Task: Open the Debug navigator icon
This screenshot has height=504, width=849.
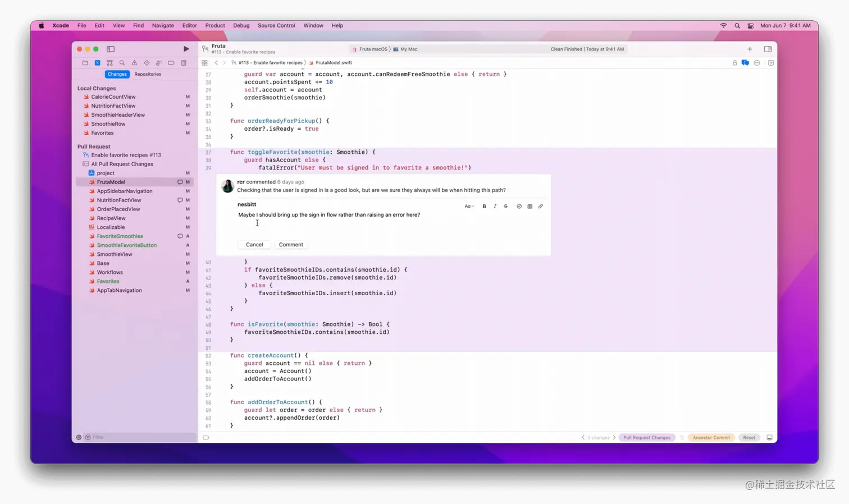Action: coord(159,63)
